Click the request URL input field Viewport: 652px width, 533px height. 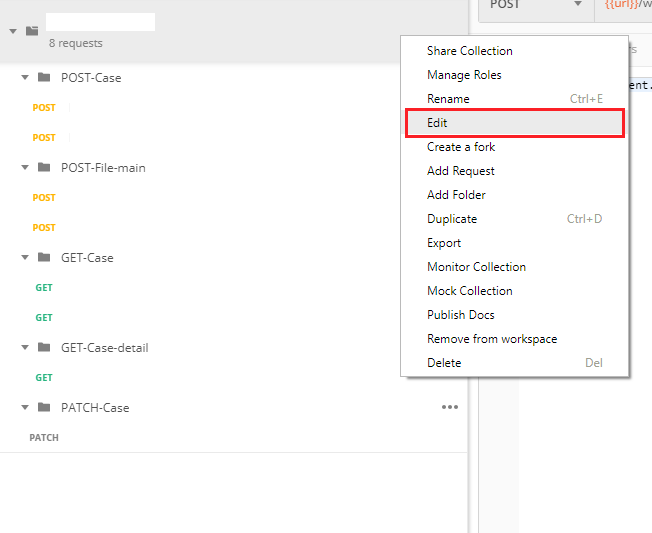point(624,6)
